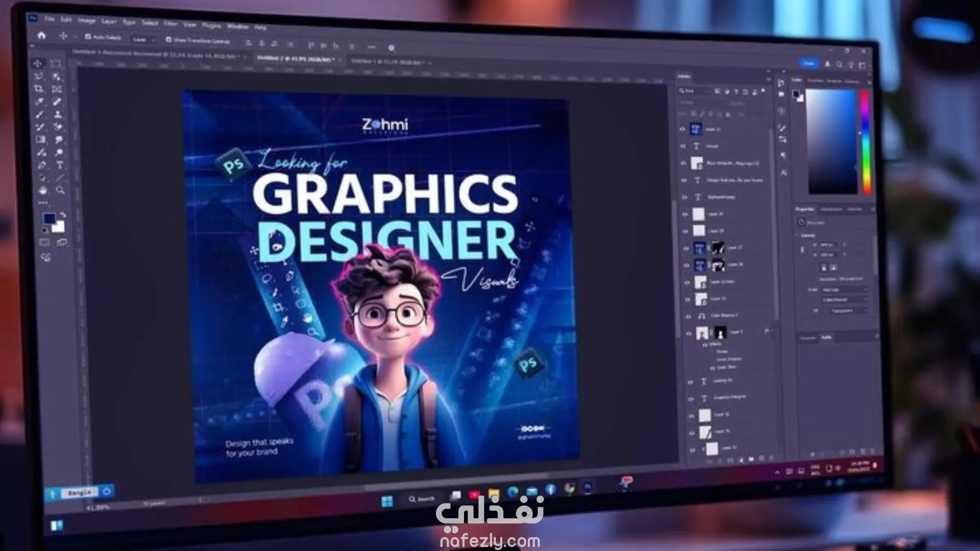Screen dimensions: 980x551
Task: Open the Move tool preset picker arrow
Action: [75, 37]
